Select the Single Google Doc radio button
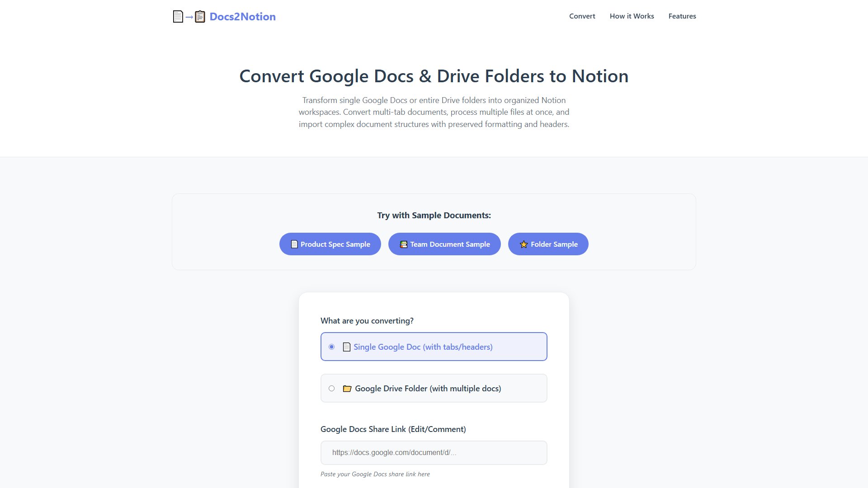 click(332, 347)
